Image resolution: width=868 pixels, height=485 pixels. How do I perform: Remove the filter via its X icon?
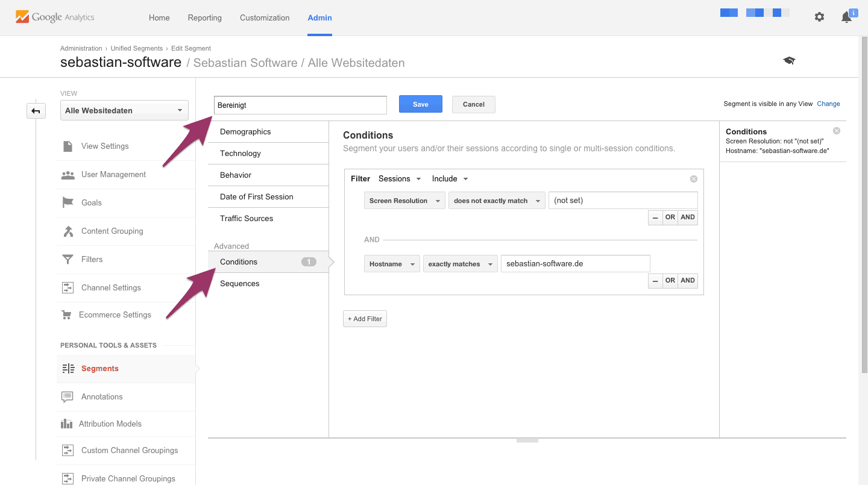pyautogui.click(x=694, y=179)
